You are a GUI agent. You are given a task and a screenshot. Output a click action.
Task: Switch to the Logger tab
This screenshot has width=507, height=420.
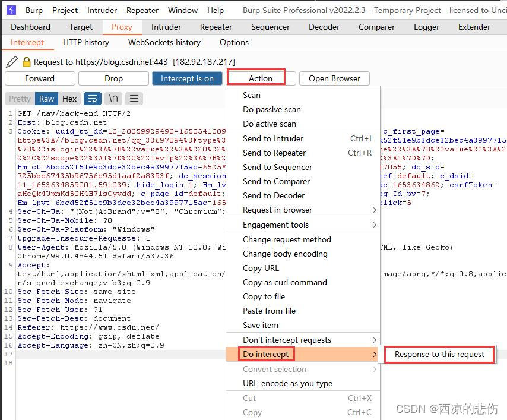coord(426,27)
